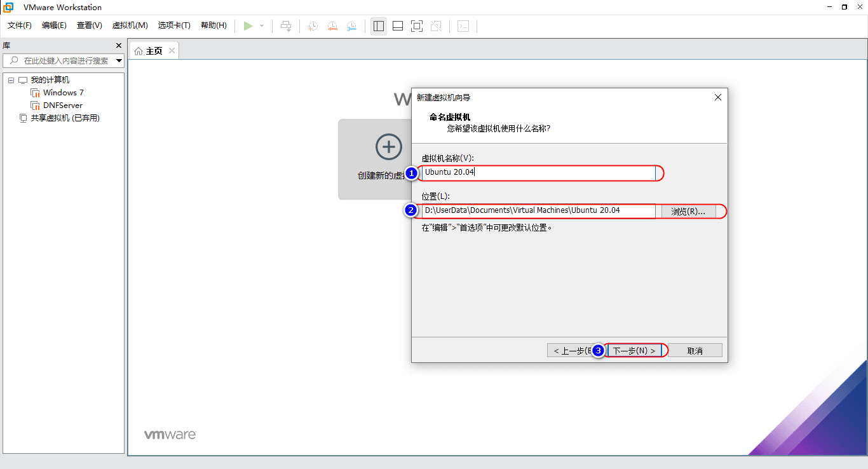Click the 取消 cancel button
Viewport: 868px width, 469px height.
coord(695,351)
